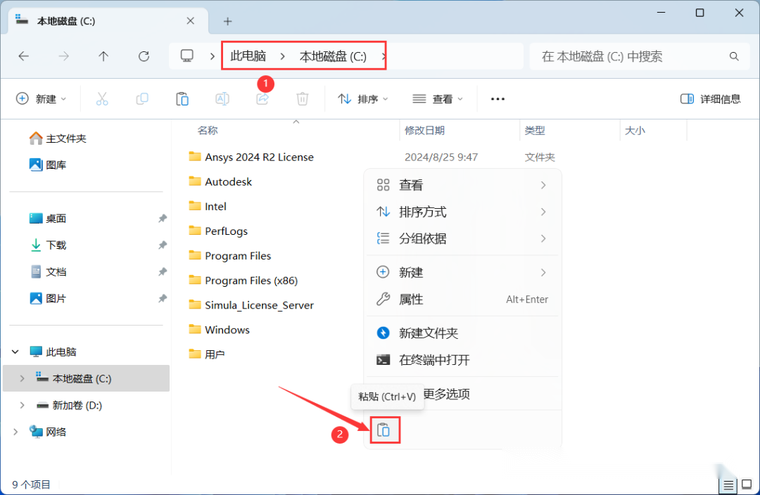Click the toolbar Paste clipboard icon
Viewport: 760px width, 495px height.
(x=182, y=99)
